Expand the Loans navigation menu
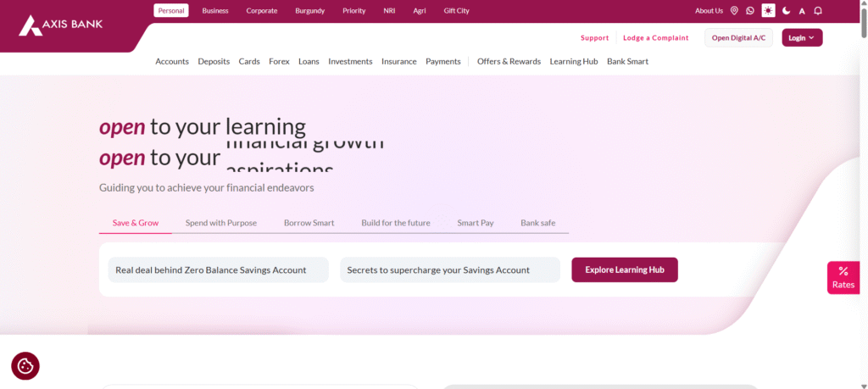 [x=309, y=61]
